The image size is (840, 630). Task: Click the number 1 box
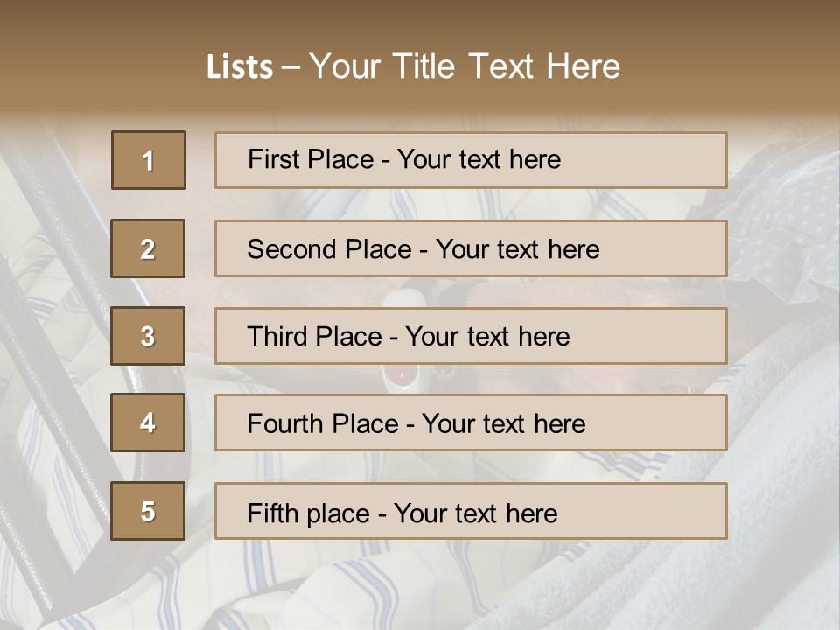pos(148,160)
